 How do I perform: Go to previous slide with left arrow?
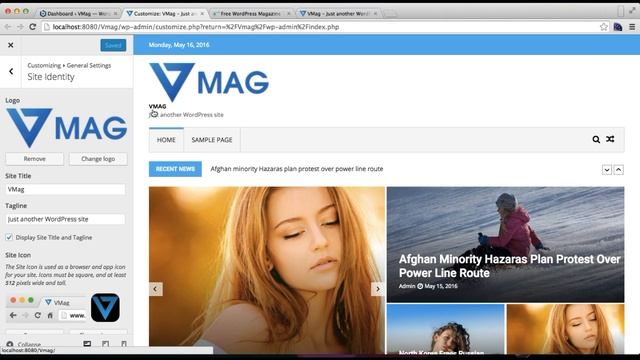155,289
